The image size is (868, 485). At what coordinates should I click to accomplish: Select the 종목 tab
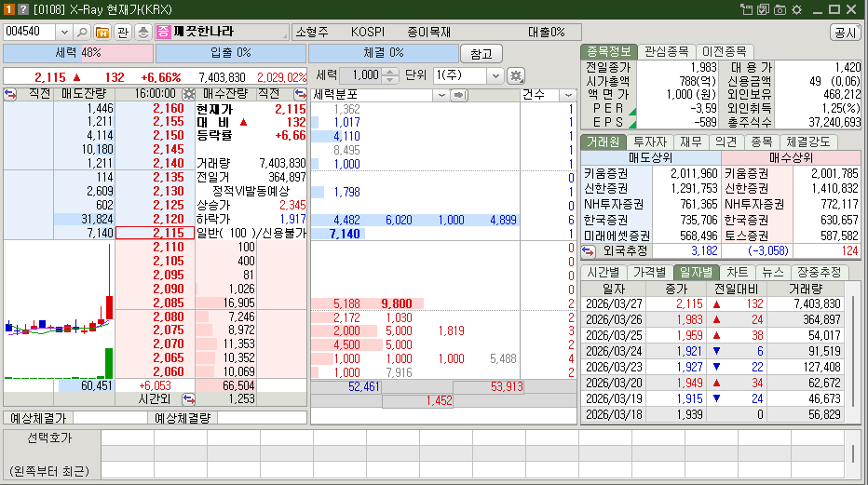pos(761,142)
